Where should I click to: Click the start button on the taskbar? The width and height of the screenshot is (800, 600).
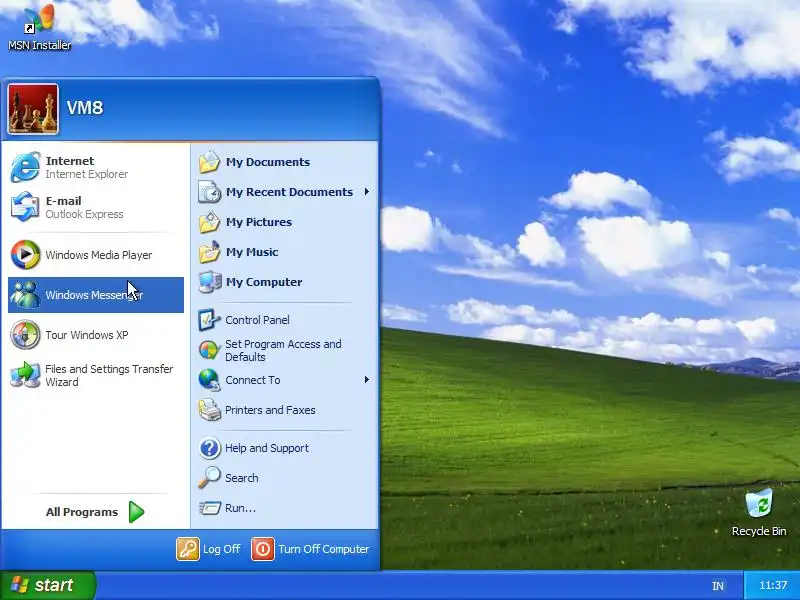pyautogui.click(x=48, y=585)
